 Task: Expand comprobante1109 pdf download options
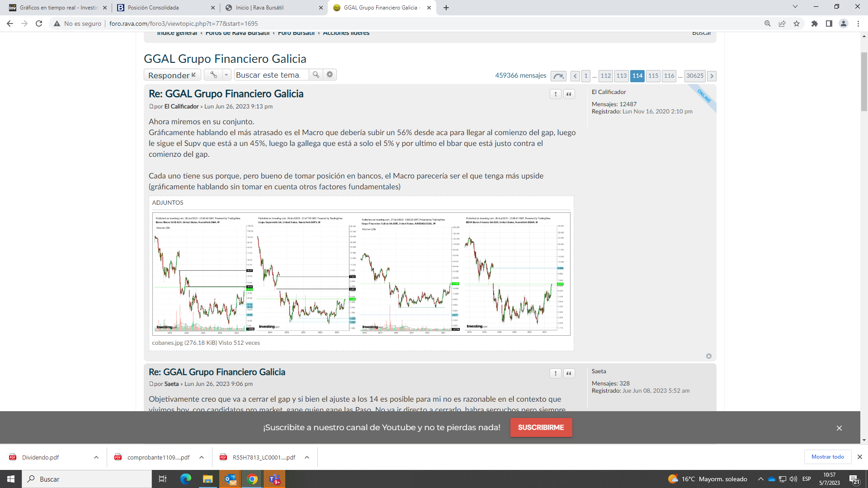[x=202, y=457]
